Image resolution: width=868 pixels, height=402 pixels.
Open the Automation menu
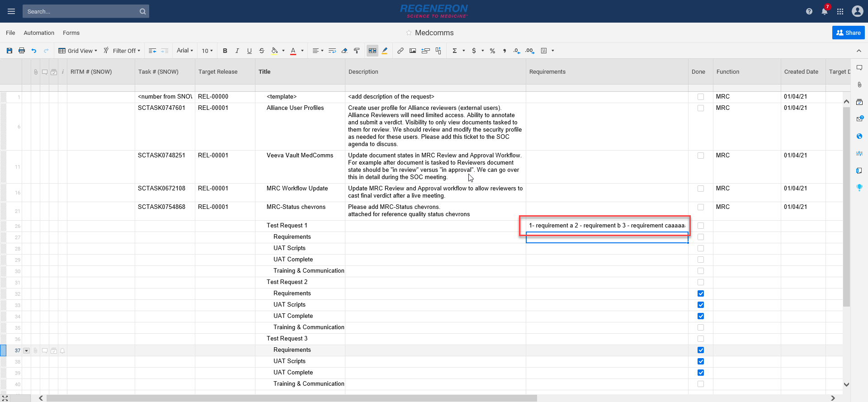(39, 33)
